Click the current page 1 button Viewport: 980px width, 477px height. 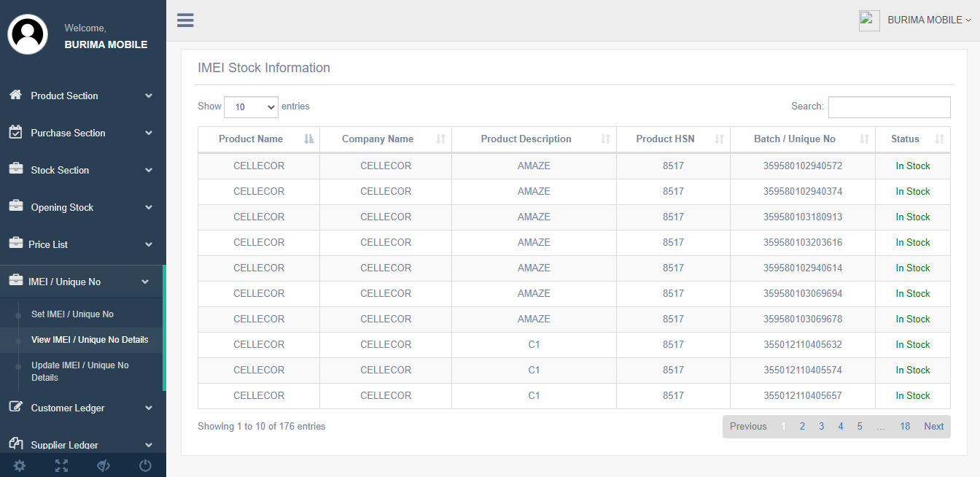tap(783, 427)
